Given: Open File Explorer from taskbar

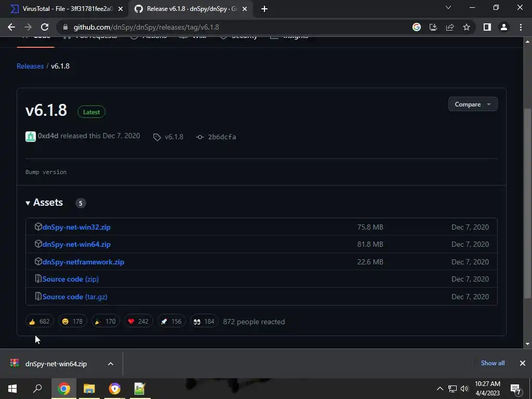Looking at the screenshot, I should coord(89,389).
